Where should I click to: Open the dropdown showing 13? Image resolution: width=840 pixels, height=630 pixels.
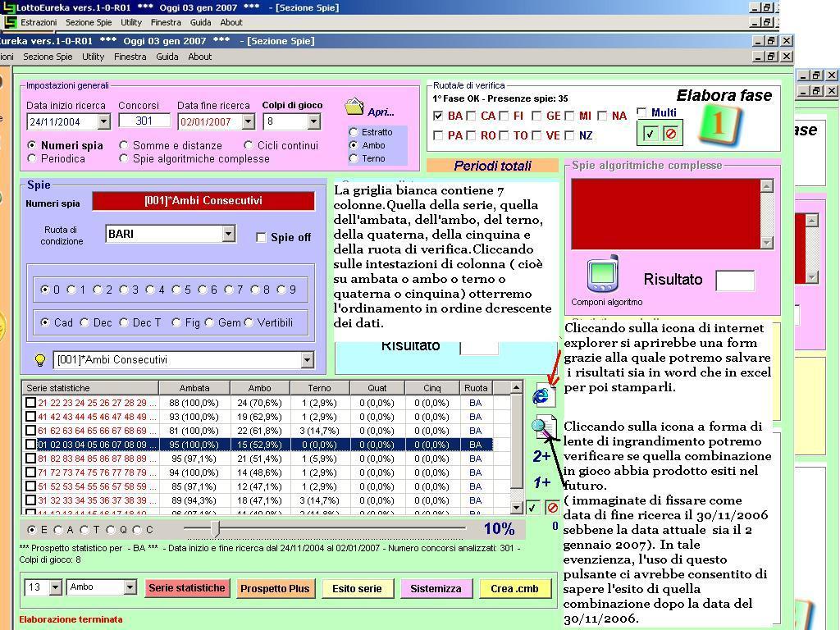click(55, 587)
